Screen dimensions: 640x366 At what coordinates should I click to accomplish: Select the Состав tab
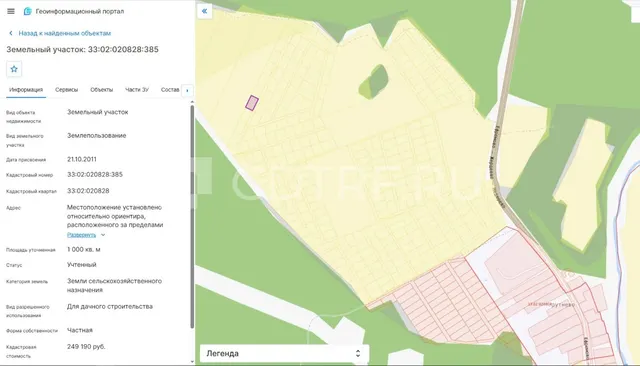170,90
